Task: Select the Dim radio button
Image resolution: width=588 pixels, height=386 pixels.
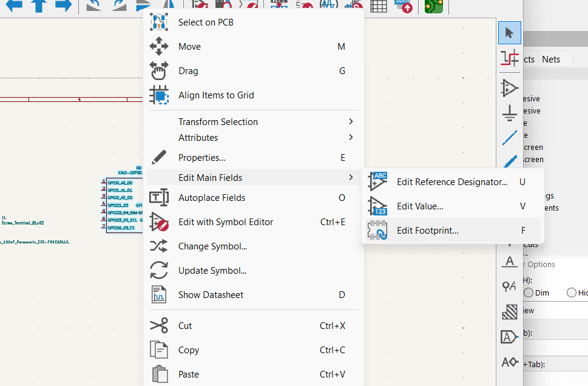Action: click(x=527, y=293)
